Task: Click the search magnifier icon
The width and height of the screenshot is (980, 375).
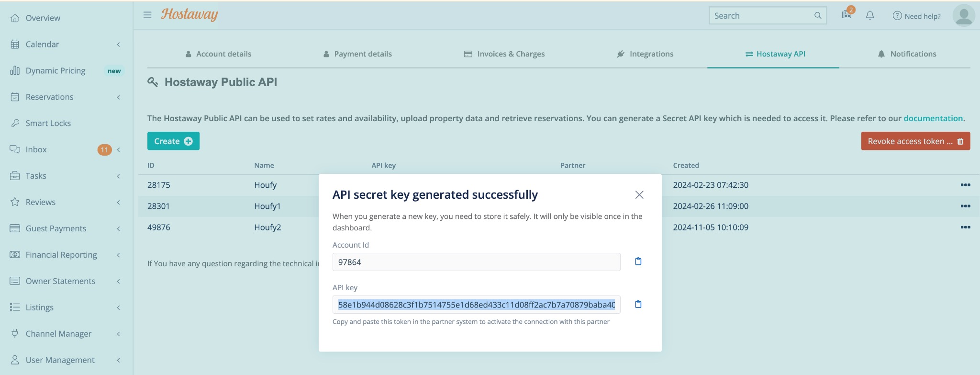Action: [818, 16]
